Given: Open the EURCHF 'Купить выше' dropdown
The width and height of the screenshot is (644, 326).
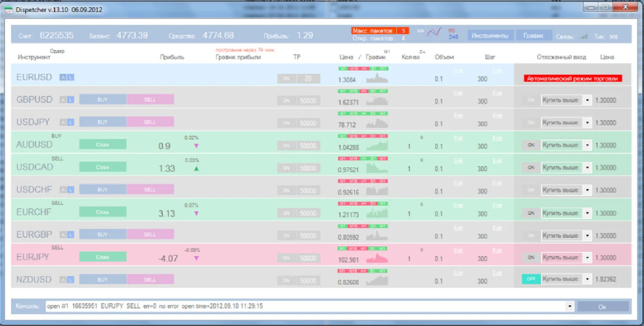Looking at the screenshot, I should [587, 213].
